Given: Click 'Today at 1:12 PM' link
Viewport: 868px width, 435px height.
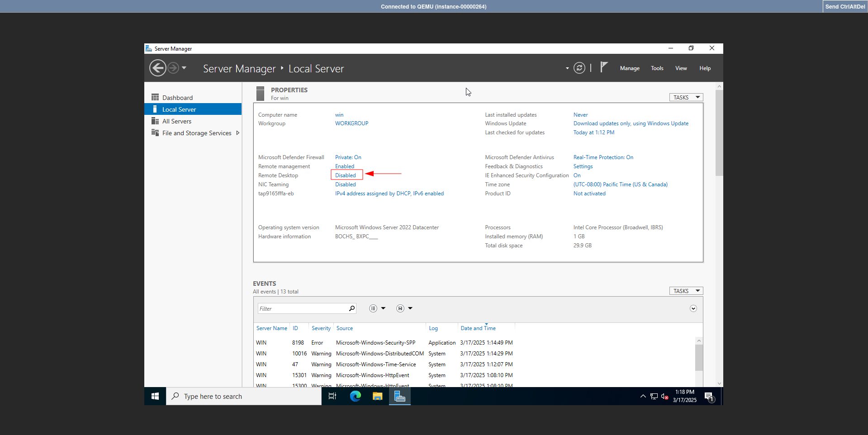Looking at the screenshot, I should pyautogui.click(x=594, y=132).
